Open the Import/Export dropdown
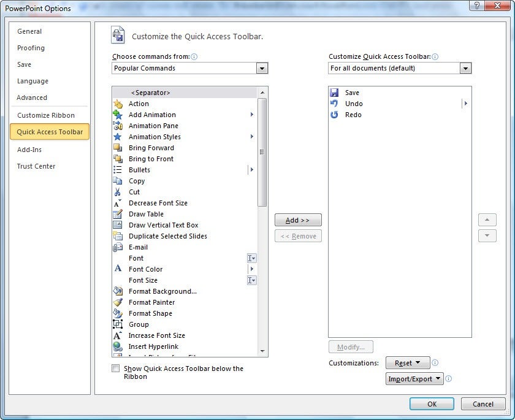The height and width of the screenshot is (420, 515). [x=414, y=379]
